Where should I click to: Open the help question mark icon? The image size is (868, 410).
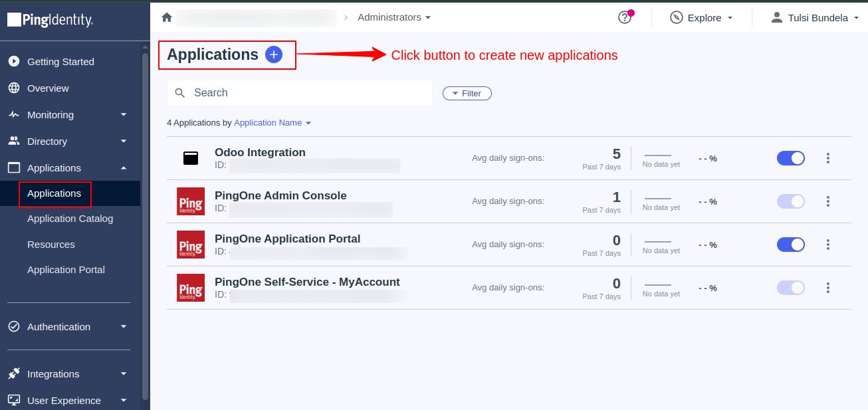pyautogui.click(x=624, y=17)
